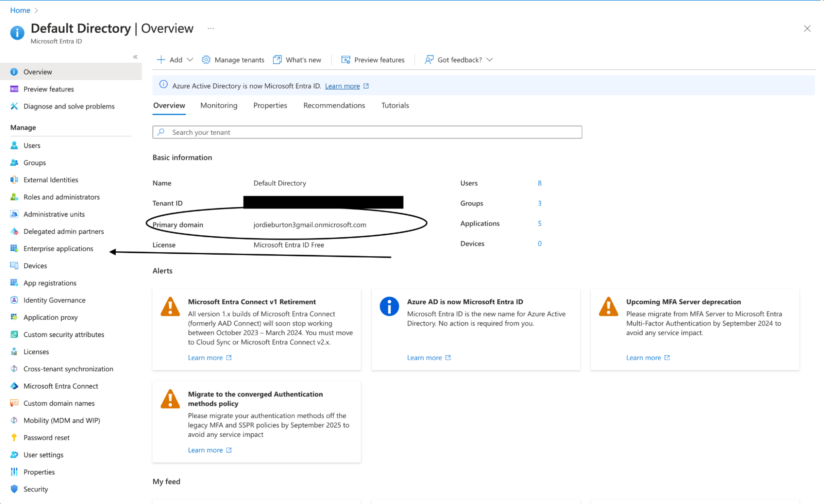Click the Applications count 5
Image resolution: width=824 pixels, height=504 pixels.
pyautogui.click(x=540, y=223)
